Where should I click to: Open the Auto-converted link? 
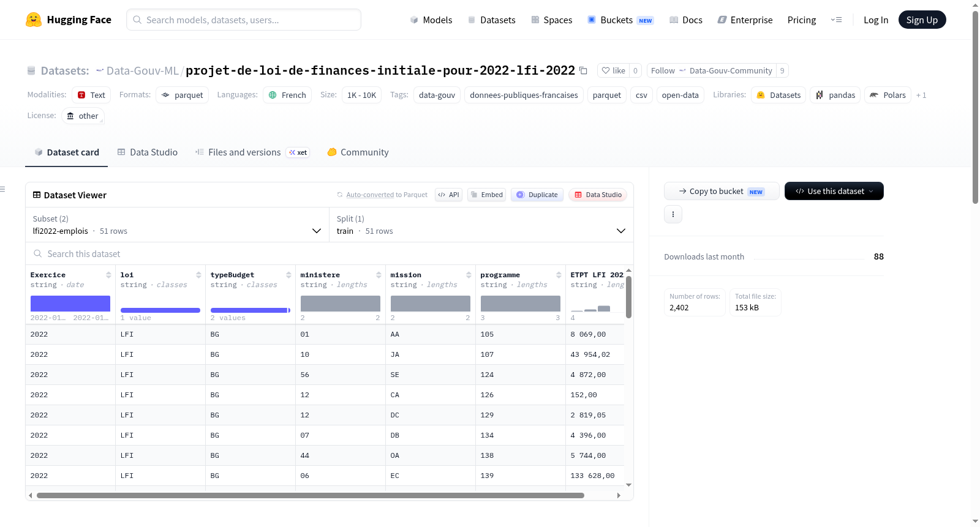tap(370, 195)
